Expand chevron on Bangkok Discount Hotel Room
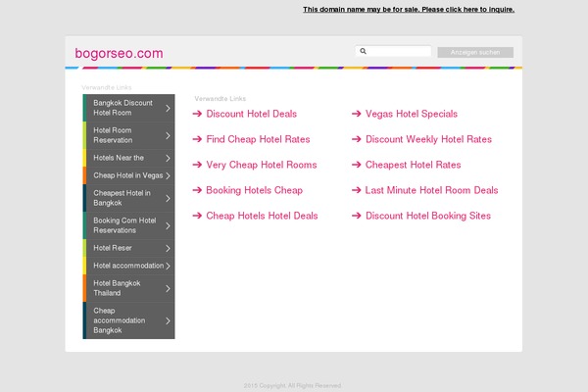This screenshot has width=588, height=392. coord(168,108)
